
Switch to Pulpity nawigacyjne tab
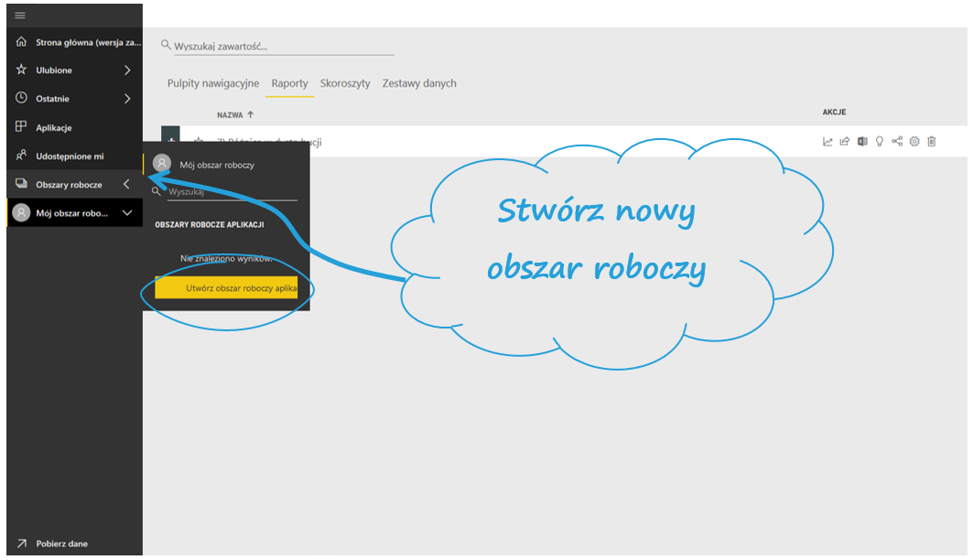pos(213,83)
